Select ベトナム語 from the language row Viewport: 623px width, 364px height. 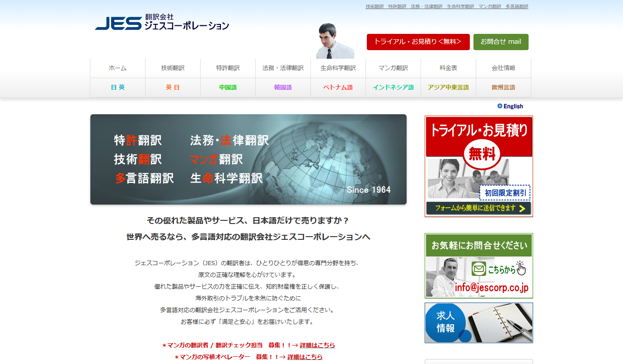pos(338,87)
